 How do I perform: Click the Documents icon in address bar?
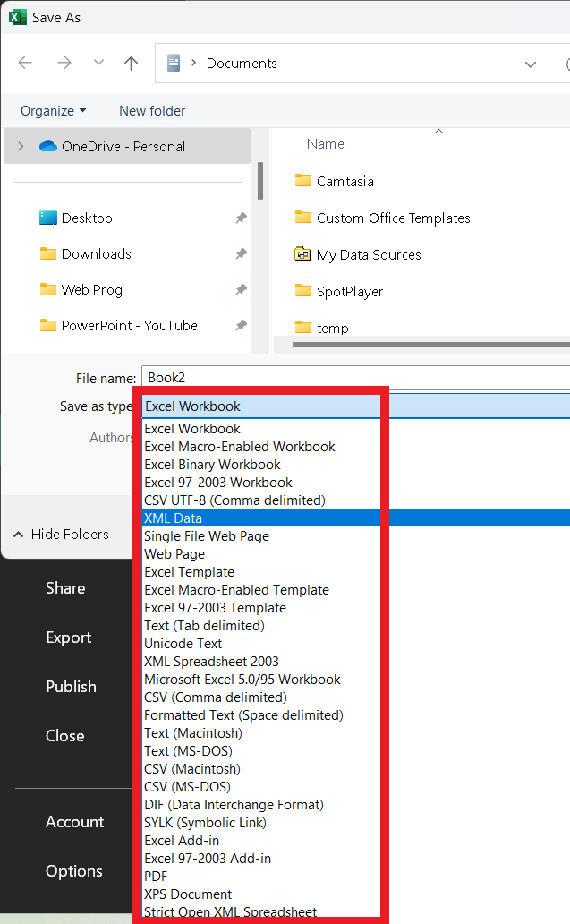(174, 63)
